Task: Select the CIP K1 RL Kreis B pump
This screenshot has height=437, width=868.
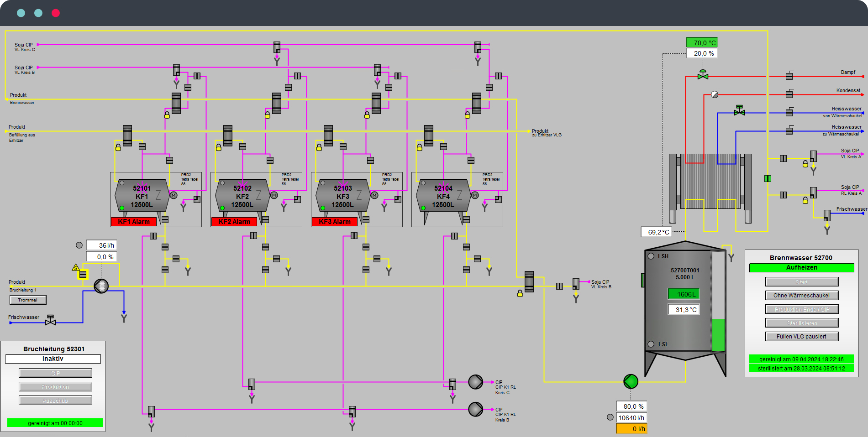Action: pyautogui.click(x=475, y=409)
